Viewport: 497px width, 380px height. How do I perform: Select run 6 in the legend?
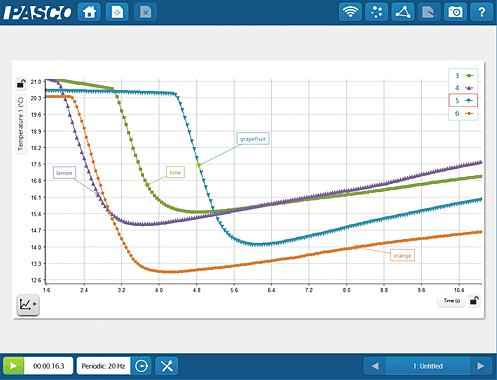tap(463, 113)
